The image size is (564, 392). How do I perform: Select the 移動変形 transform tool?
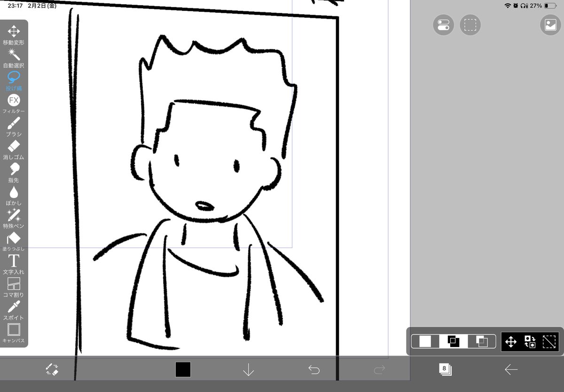point(14,35)
